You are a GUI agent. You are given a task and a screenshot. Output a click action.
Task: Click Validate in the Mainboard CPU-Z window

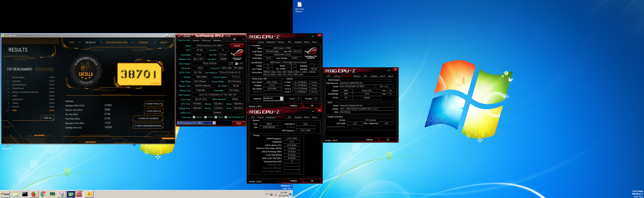coord(370,140)
